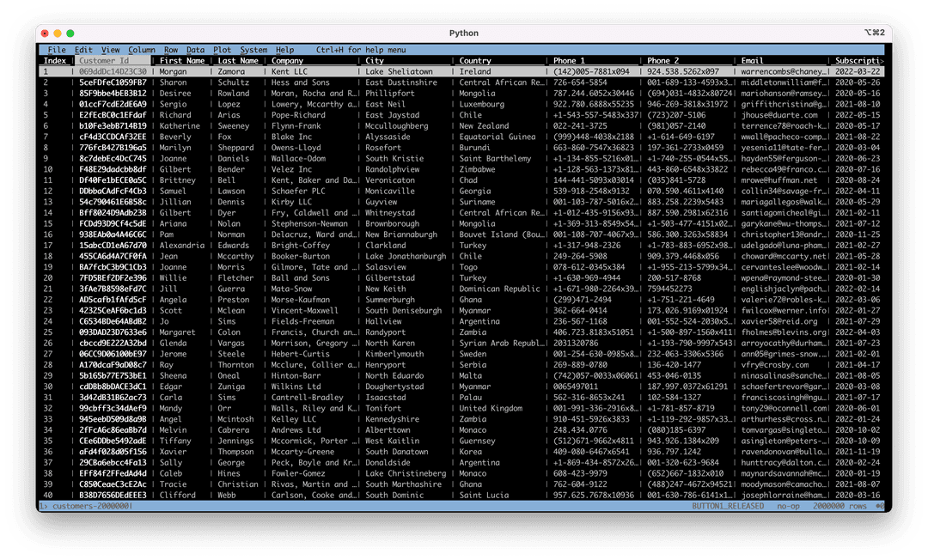Click city cell Mcculloughberg

[396, 126]
